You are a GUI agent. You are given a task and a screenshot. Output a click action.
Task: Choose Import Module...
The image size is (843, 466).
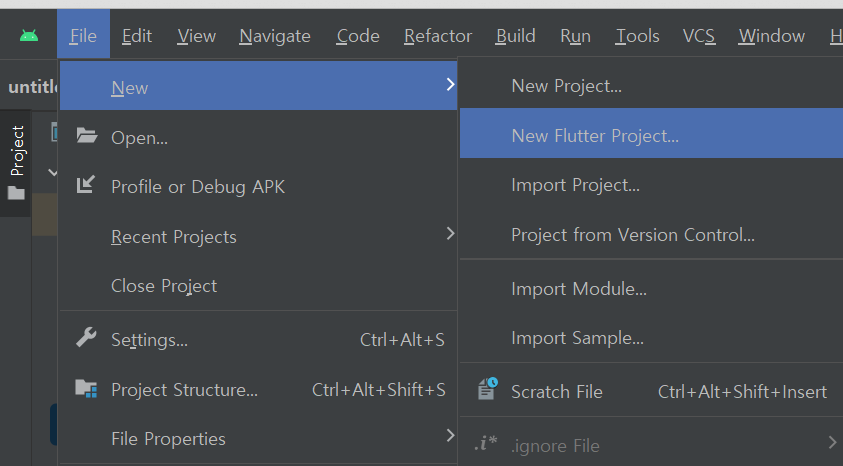point(578,289)
